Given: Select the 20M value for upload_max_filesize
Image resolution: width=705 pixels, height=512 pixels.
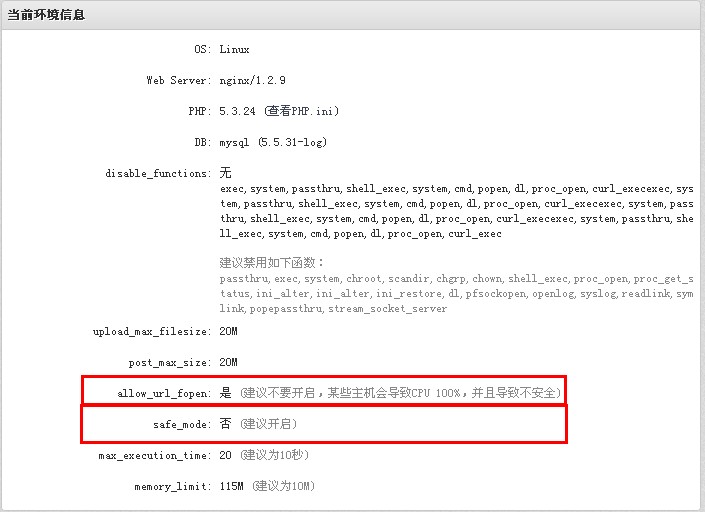Looking at the screenshot, I should tap(229, 331).
